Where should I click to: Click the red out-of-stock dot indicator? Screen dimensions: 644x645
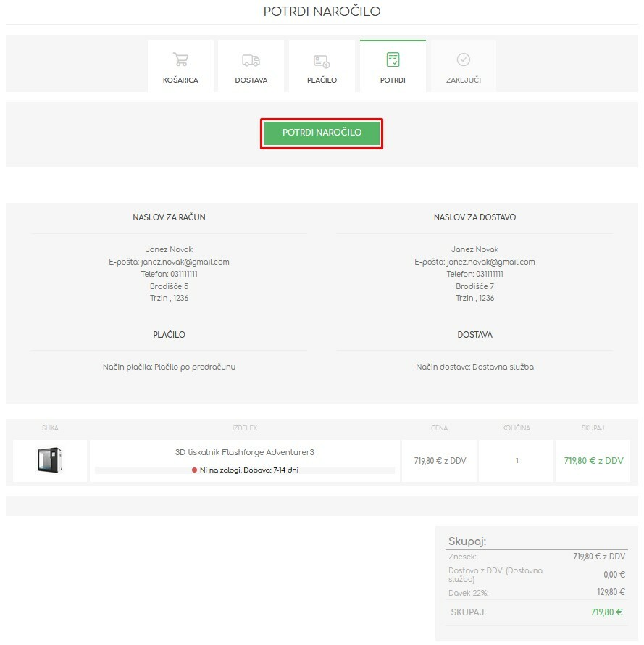click(194, 470)
